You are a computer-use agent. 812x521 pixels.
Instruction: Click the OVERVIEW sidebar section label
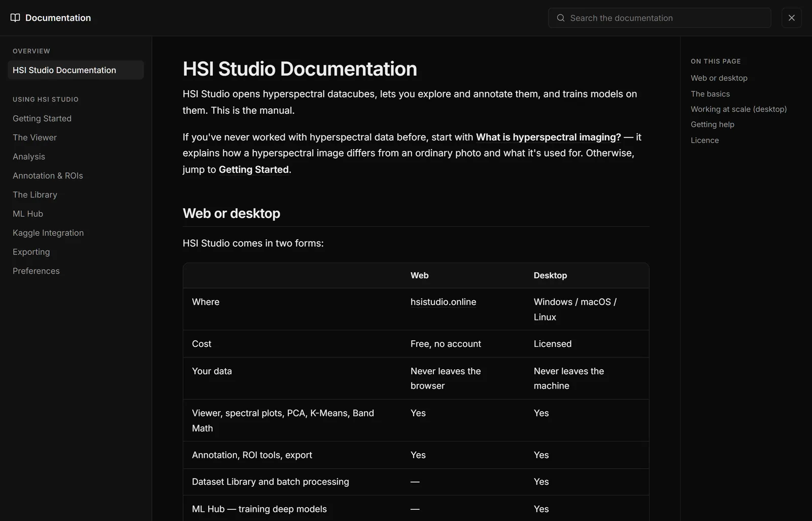(x=31, y=51)
